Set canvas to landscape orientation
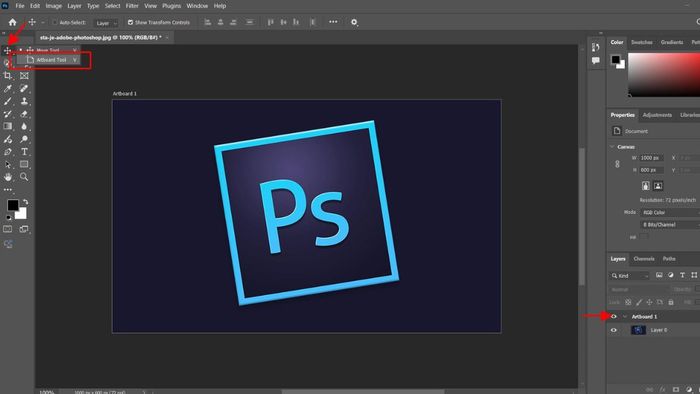The image size is (700, 394). point(658,186)
